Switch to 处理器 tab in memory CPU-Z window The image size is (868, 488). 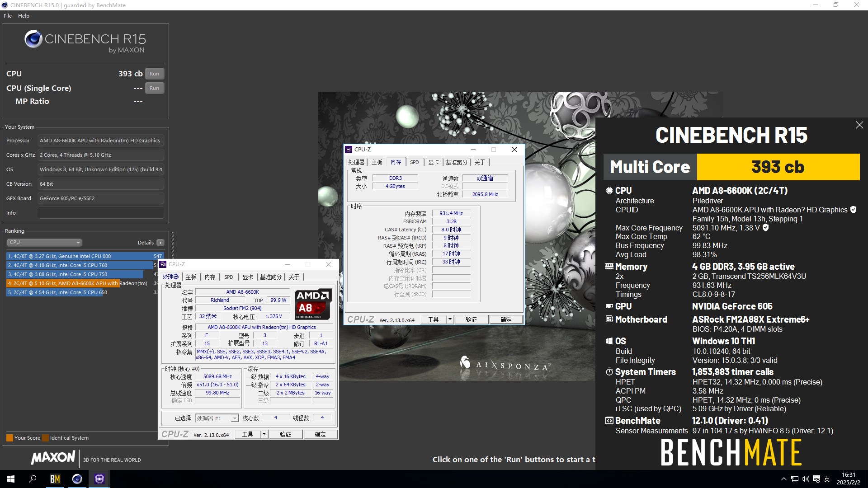click(x=356, y=162)
